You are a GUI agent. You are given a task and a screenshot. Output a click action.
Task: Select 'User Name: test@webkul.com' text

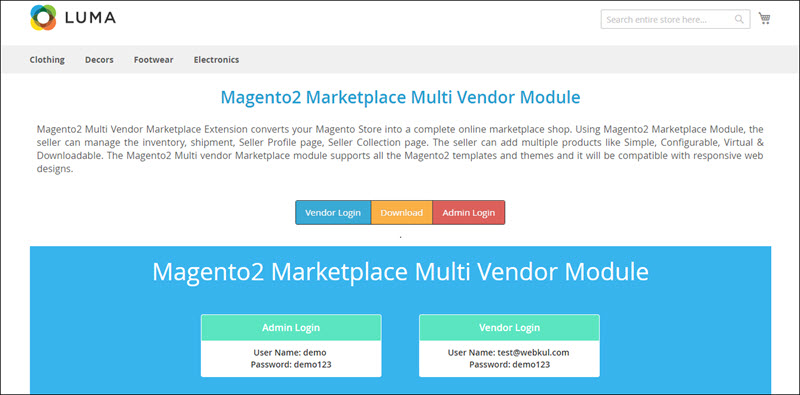pos(509,353)
